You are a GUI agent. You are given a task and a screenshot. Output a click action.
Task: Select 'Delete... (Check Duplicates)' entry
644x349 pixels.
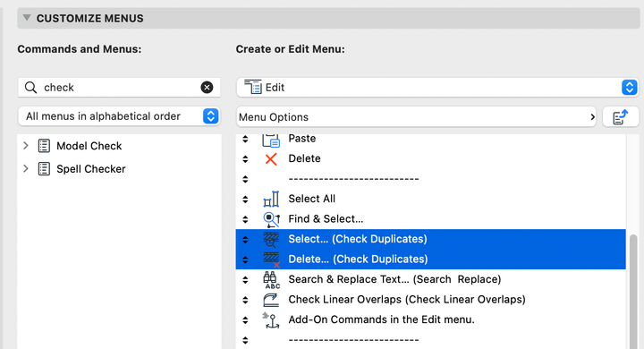coord(358,259)
